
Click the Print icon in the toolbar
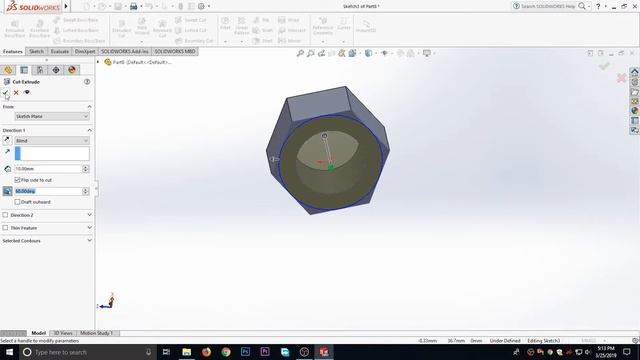(x=133, y=6)
